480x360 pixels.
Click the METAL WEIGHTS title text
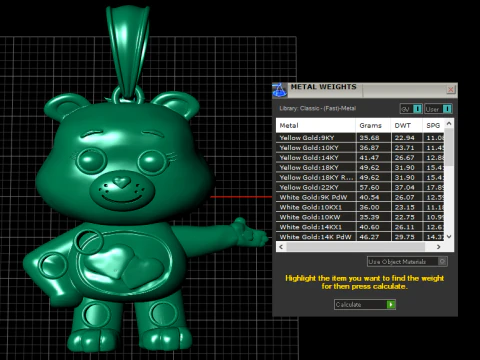click(323, 87)
